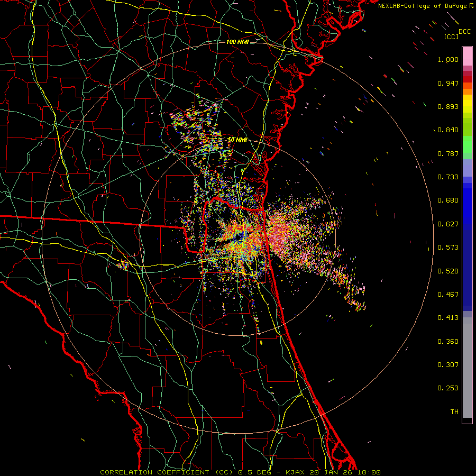Image resolution: width=476 pixels, height=476 pixels.
Task: Click the 100 NMI range ring label
Action: (237, 42)
